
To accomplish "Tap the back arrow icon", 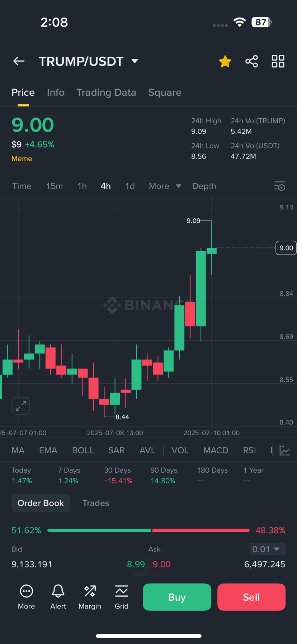I will coord(19,61).
